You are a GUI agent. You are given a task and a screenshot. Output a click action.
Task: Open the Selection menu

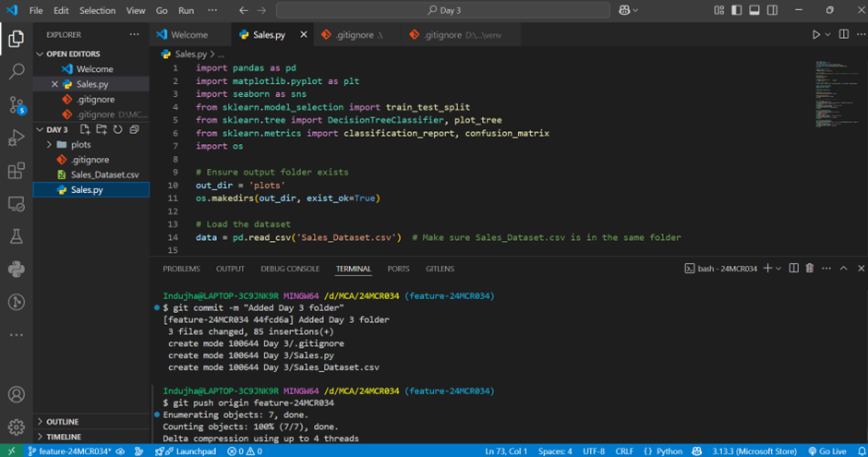click(98, 10)
